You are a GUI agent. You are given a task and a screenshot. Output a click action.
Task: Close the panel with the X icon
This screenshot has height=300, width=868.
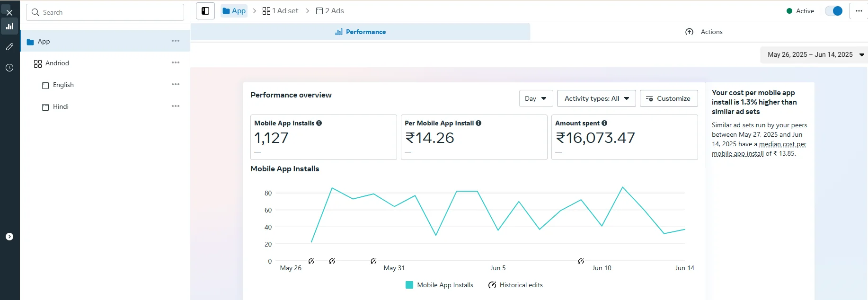(9, 12)
